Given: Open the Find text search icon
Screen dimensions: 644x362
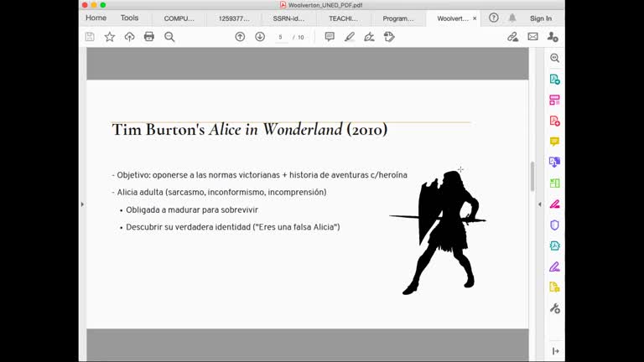Looking at the screenshot, I should 169,37.
